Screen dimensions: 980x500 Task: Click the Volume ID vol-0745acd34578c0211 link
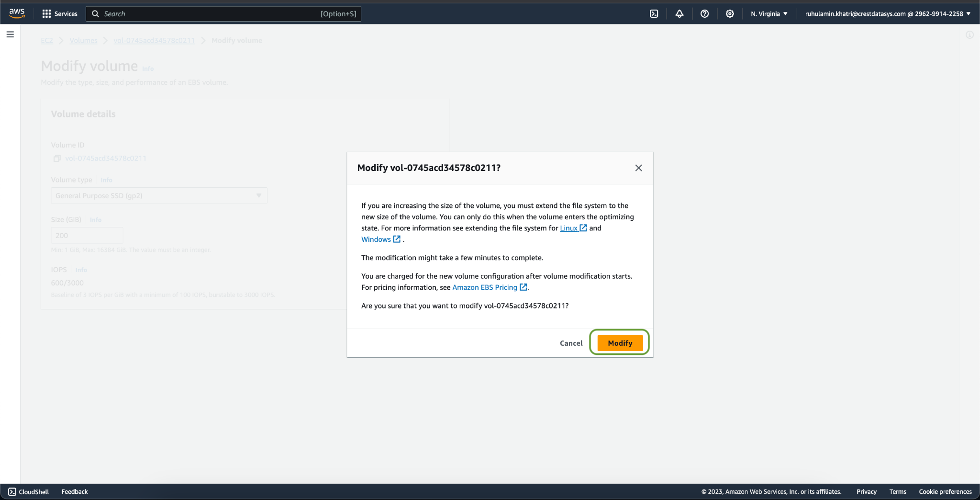point(106,159)
